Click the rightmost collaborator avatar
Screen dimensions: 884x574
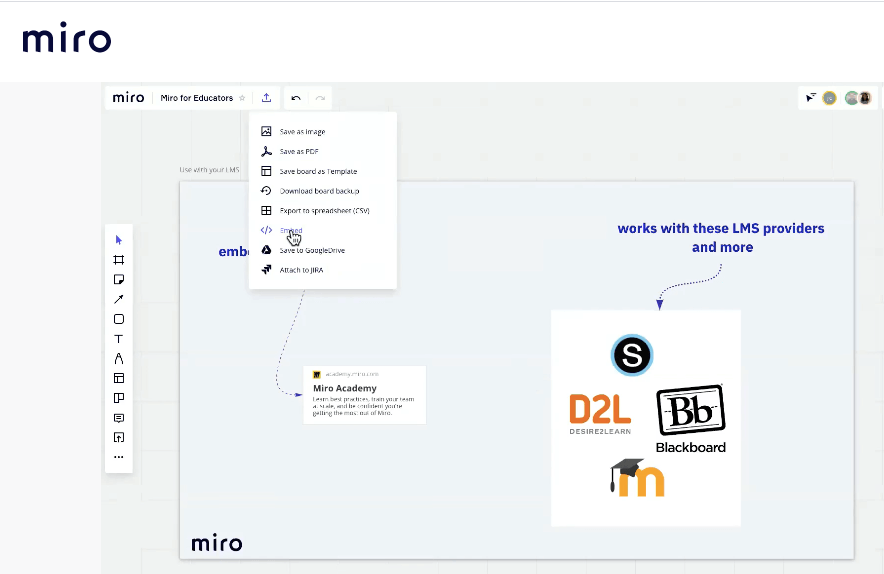865,98
